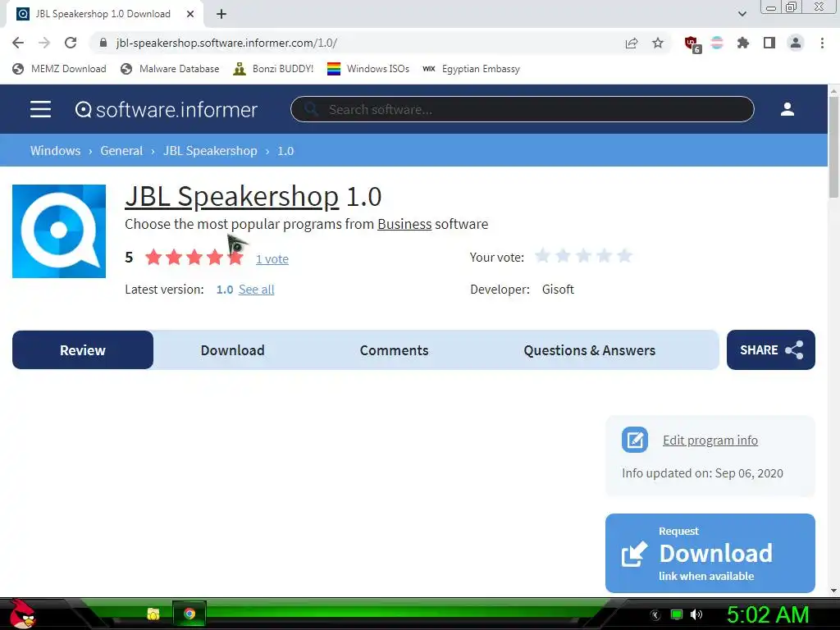The image size is (840, 630).
Task: Rate five stars in Your vote
Action: point(624,256)
